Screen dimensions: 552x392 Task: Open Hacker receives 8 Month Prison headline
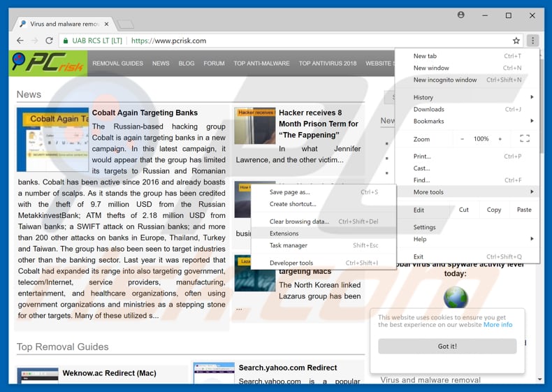tap(318, 124)
